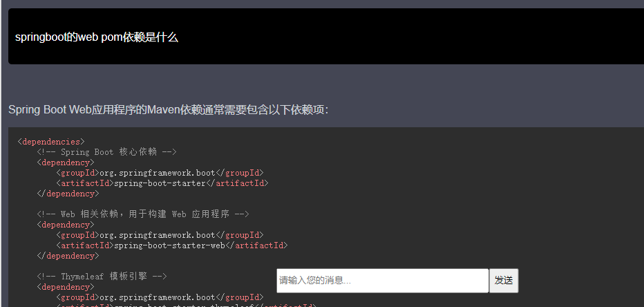644x307 pixels.
Task: Click the spring-boot-starter-web artifactId line
Action: tap(171, 245)
